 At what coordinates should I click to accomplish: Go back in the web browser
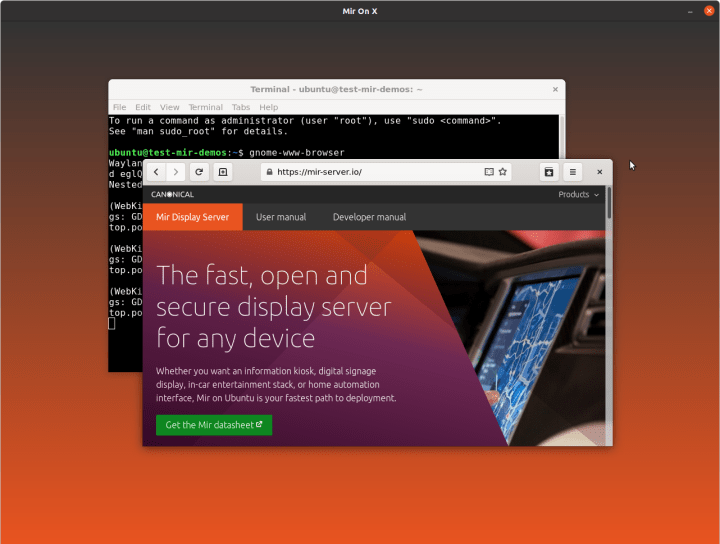click(157, 172)
